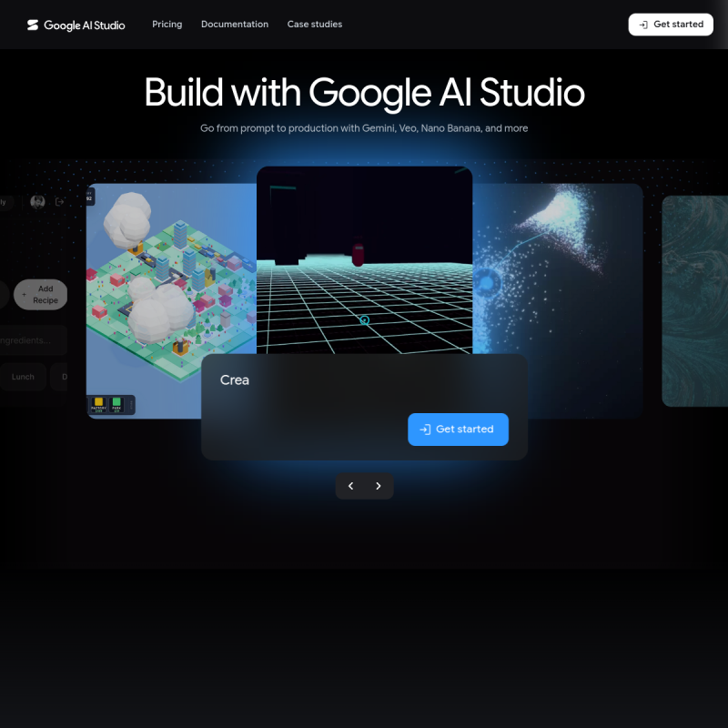Click the white Get started header button
Screen dimensions: 728x728
coord(671,25)
